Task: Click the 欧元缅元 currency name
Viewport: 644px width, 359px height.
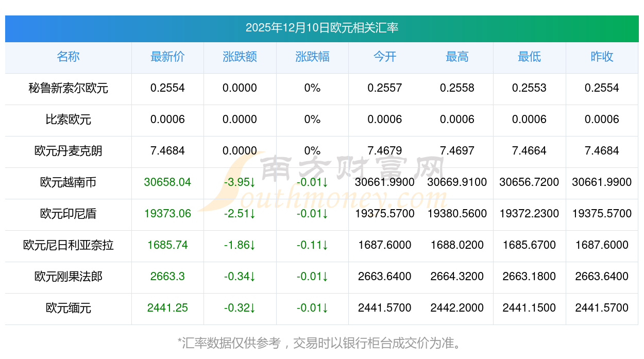Action: (68, 308)
